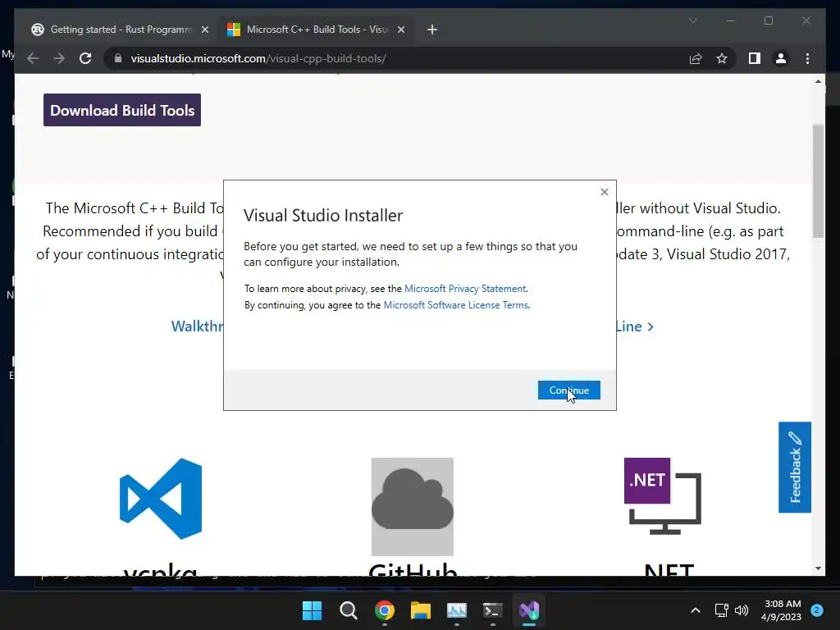This screenshot has width=840, height=630.
Task: Open the Feedback side button
Action: point(795,467)
